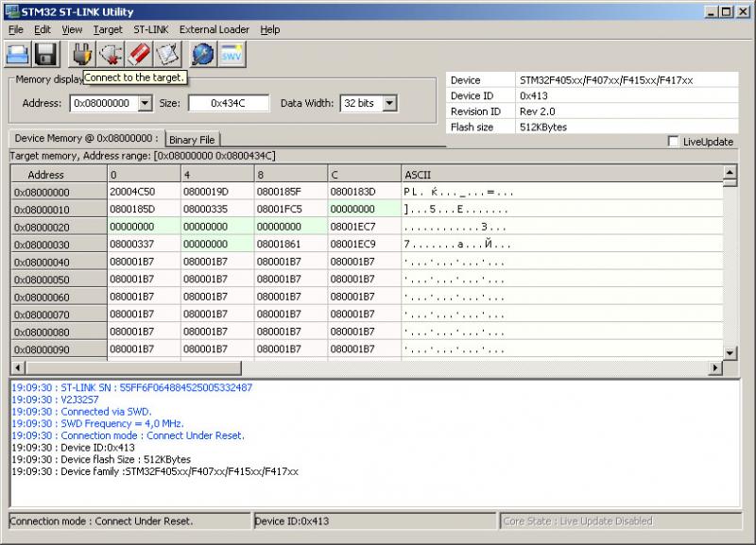Click the memory grid vertical scroll down arrow
756x545 pixels.
coord(730,353)
